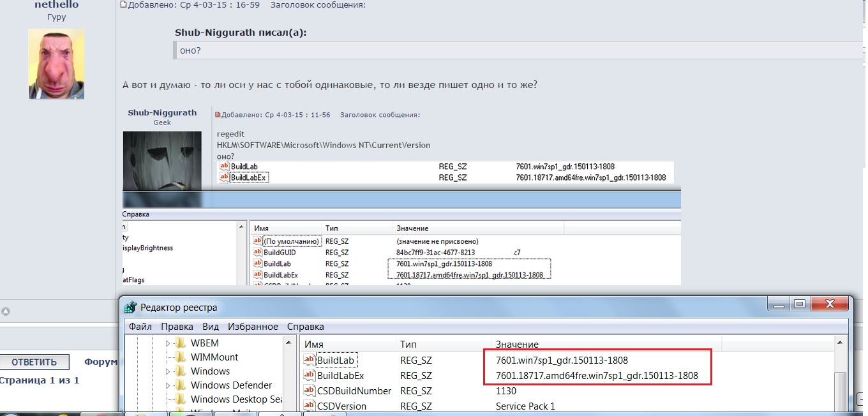The height and width of the screenshot is (416, 868).
Task: Click the post icon beside 'Добавлено: Ср 4-03-15 : 16-59'
Action: [124, 5]
